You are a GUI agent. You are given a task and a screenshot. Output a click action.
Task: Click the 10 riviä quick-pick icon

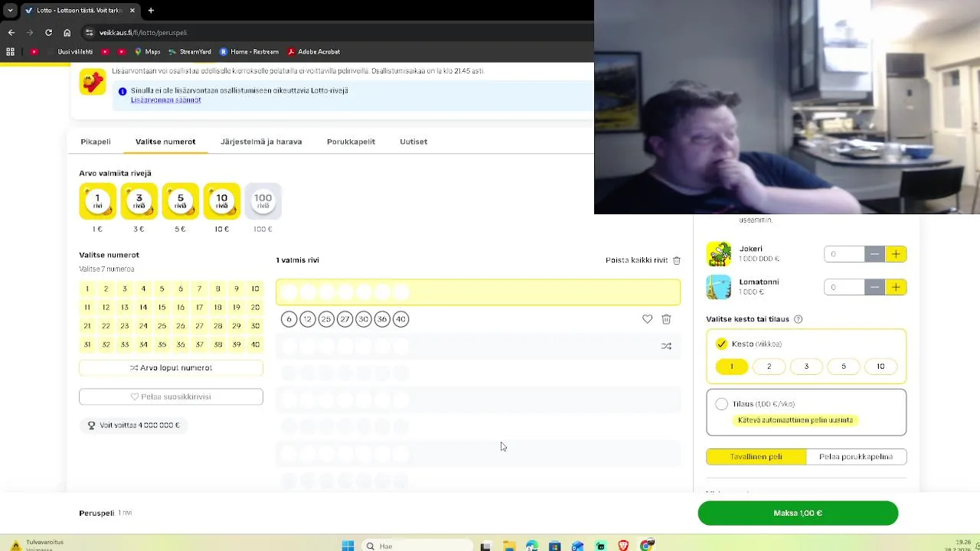[x=221, y=201]
